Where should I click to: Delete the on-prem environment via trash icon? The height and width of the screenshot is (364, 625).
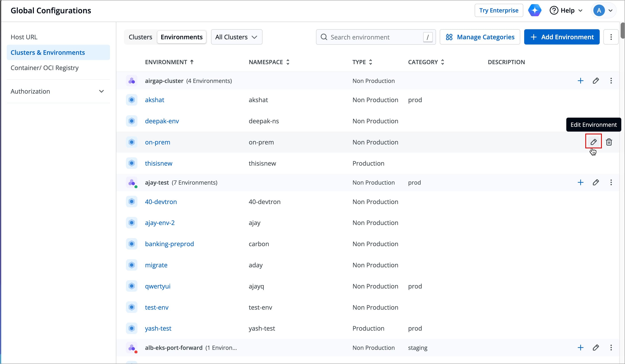tap(609, 142)
